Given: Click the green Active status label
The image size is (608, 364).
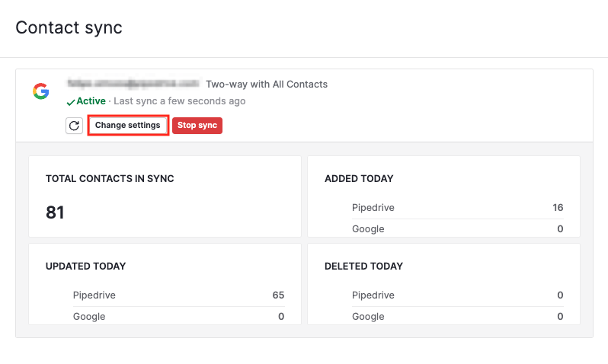Looking at the screenshot, I should click(91, 101).
